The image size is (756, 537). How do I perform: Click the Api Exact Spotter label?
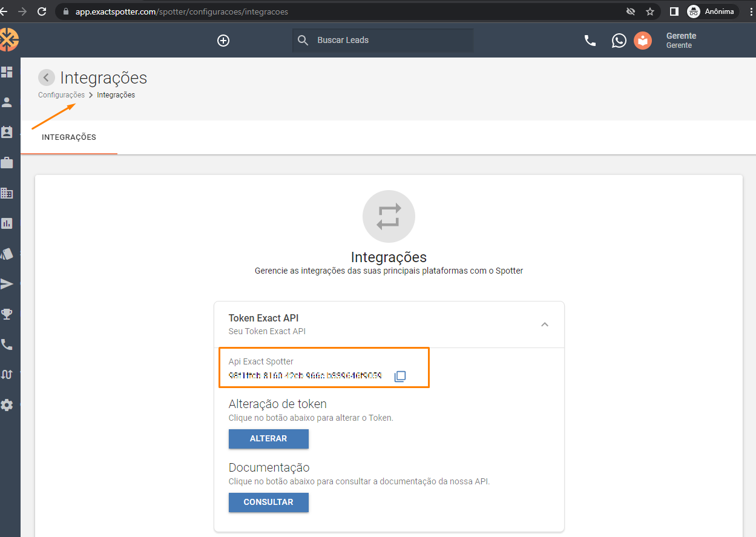[261, 361]
